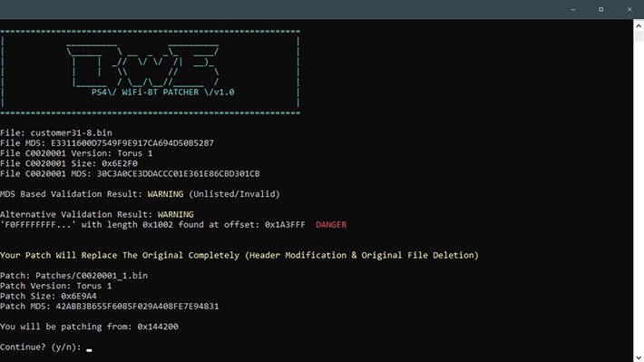The width and height of the screenshot is (644, 362).
Task: Click the offset value 0x1A3FFF
Action: [285, 225]
